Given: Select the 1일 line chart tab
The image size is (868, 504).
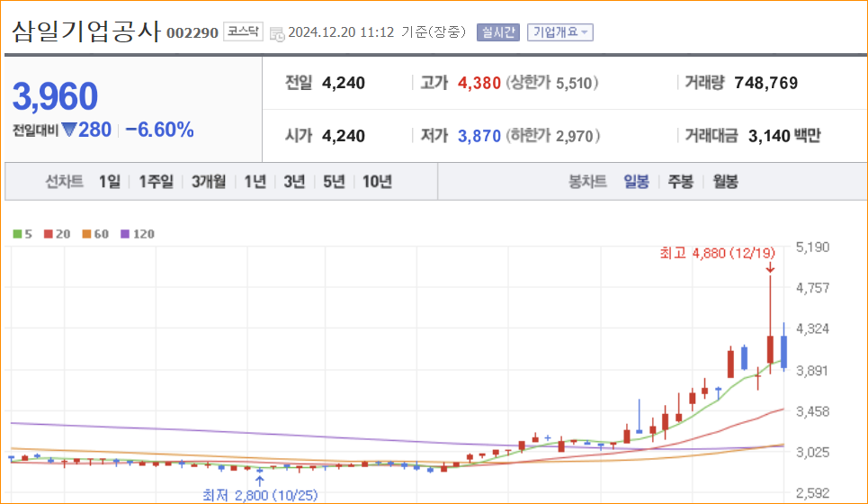Looking at the screenshot, I should 109,181.
